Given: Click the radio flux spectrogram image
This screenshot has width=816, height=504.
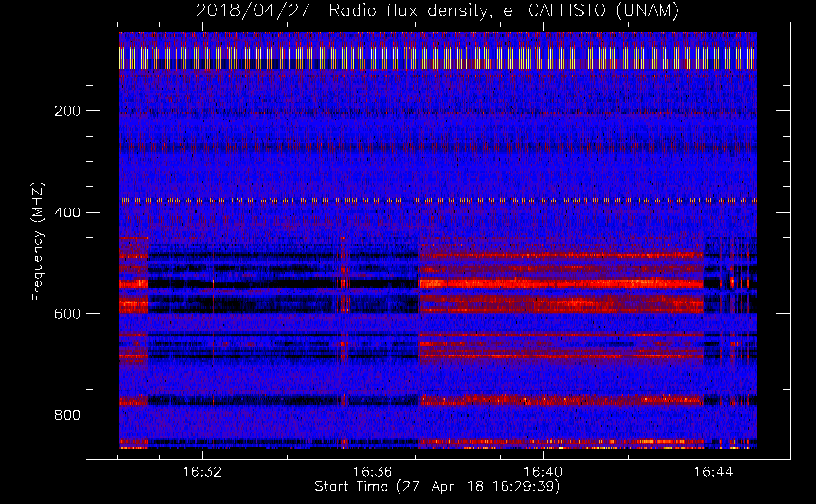Looking at the screenshot, I should [x=438, y=240].
